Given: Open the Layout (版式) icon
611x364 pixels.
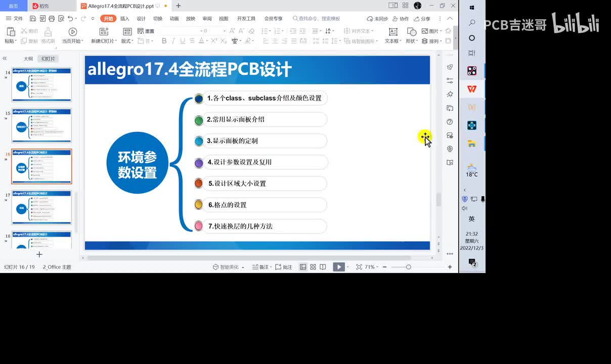Looking at the screenshot, I should [127, 32].
